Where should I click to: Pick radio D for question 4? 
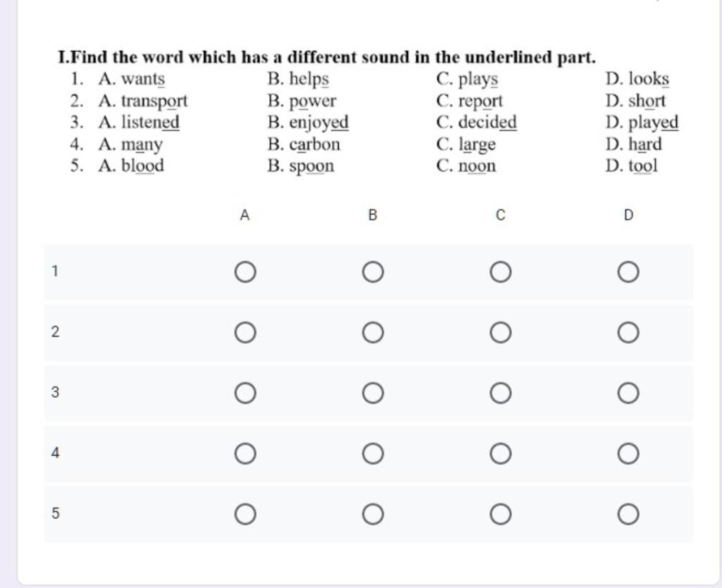click(x=628, y=453)
